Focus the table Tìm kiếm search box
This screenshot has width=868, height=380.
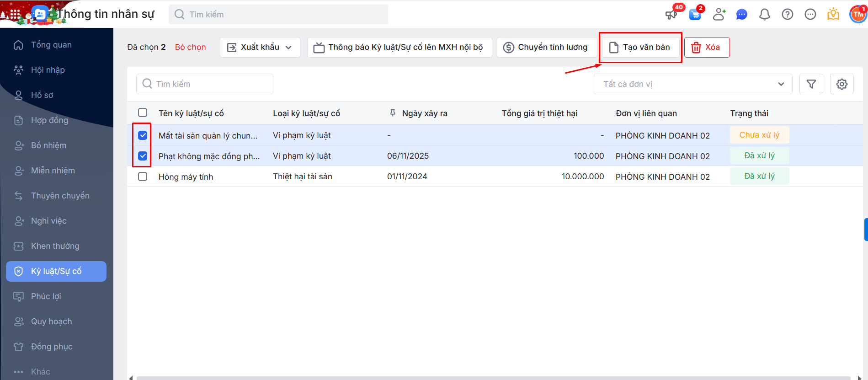[205, 84]
